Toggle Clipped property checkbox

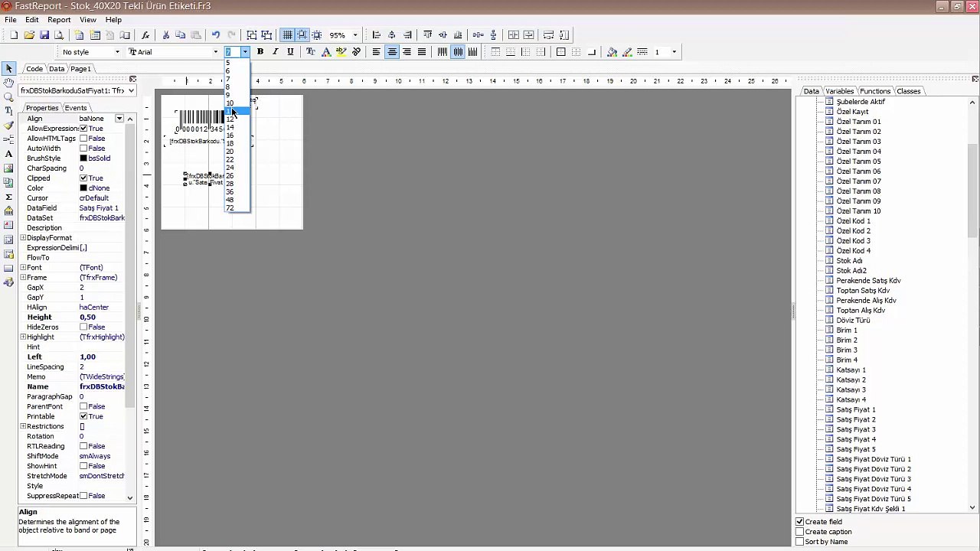click(83, 178)
